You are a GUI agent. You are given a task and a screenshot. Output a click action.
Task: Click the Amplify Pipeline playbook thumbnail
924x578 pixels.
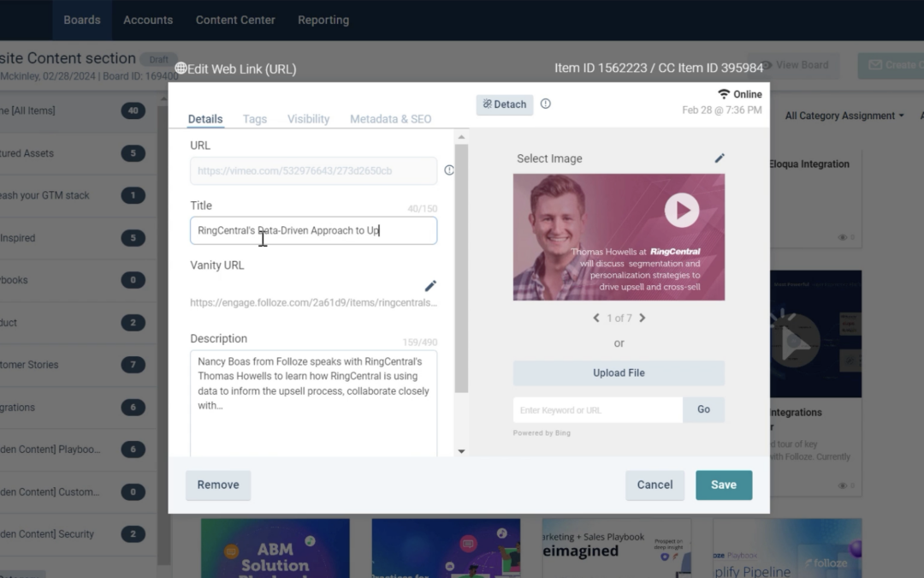pos(787,549)
